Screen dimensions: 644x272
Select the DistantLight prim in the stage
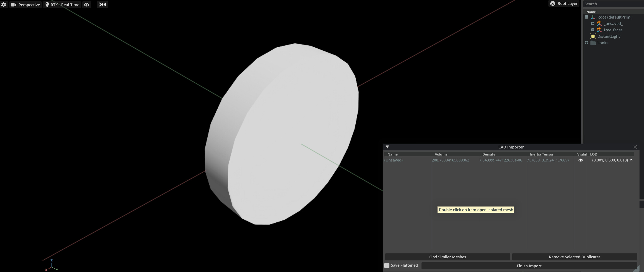609,36
